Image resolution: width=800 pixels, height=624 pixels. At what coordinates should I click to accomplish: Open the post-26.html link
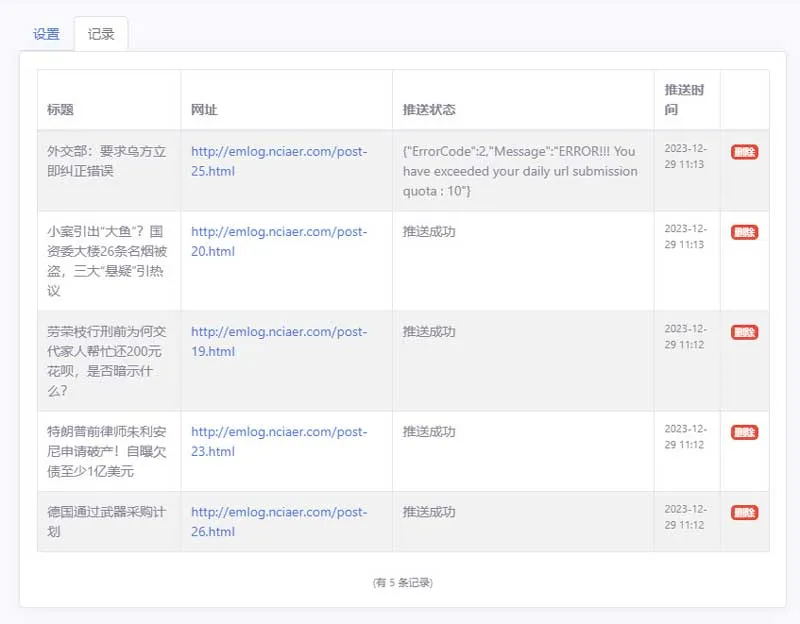[x=279, y=521]
